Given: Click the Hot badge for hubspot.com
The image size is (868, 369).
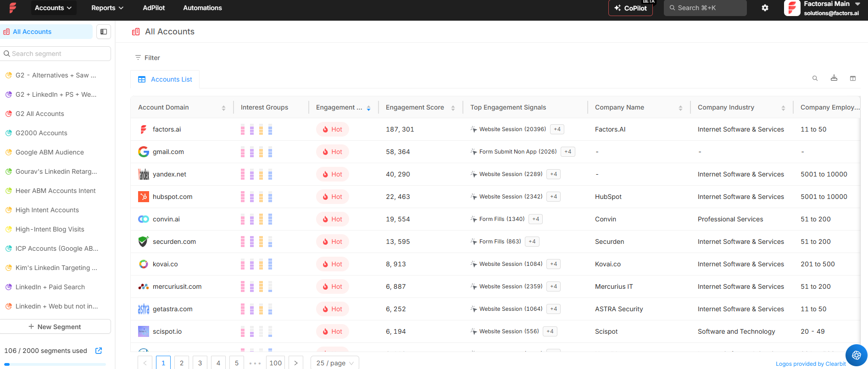Looking at the screenshot, I should coord(333,197).
